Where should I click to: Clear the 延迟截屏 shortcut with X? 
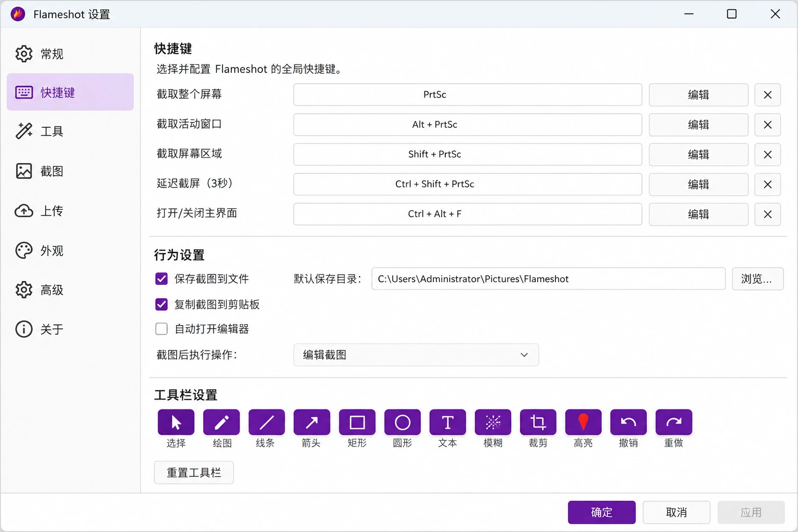(x=767, y=184)
